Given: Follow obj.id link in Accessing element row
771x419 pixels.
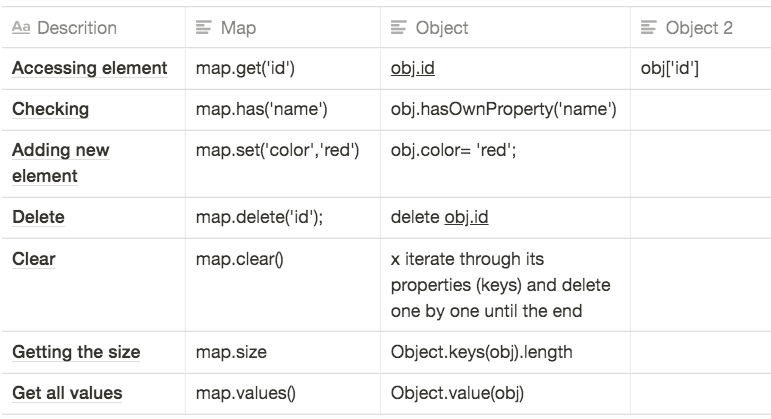Looking at the screenshot, I should [412, 69].
